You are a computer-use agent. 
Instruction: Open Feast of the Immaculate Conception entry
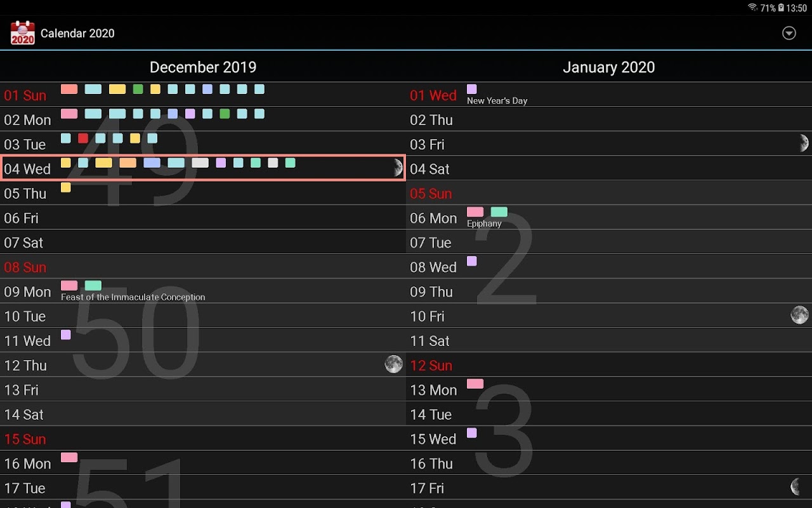pyautogui.click(x=133, y=297)
